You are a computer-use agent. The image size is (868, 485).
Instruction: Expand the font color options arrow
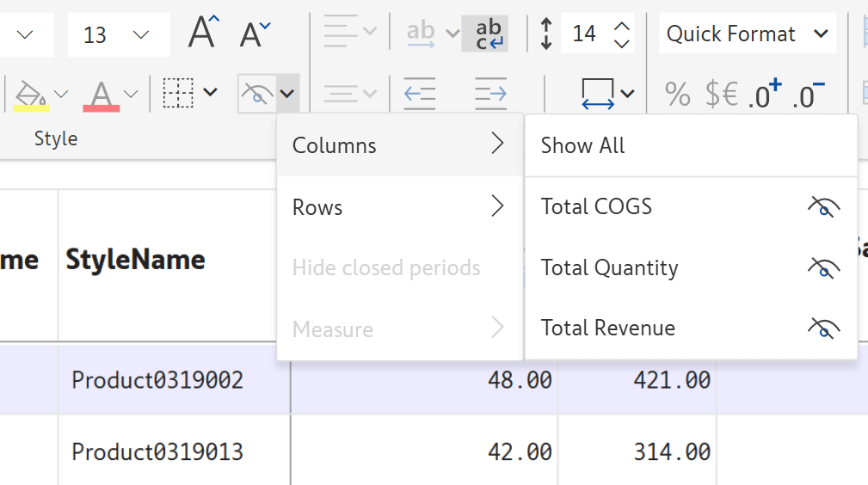tap(131, 94)
